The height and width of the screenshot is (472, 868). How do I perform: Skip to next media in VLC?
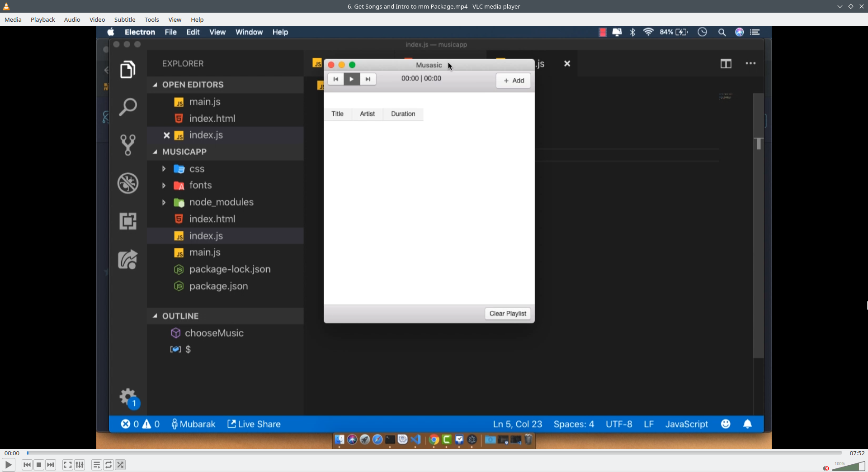(51, 465)
